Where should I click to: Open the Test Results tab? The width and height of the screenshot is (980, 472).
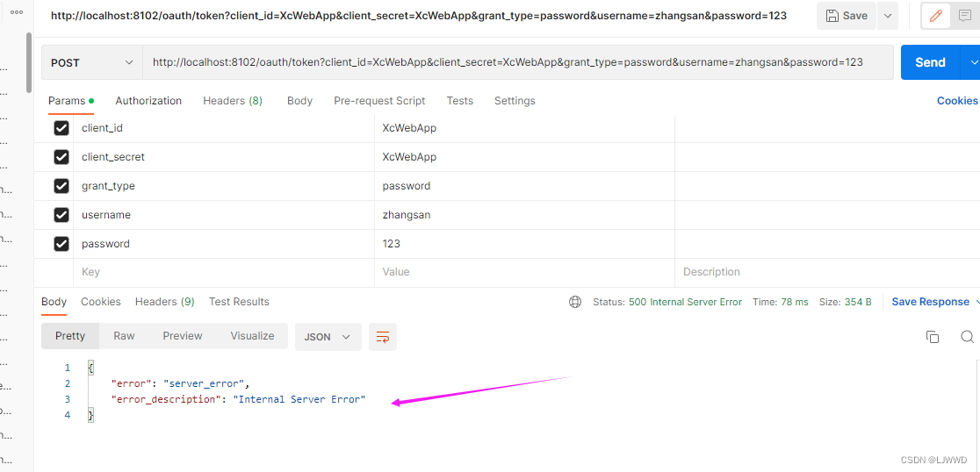[239, 302]
